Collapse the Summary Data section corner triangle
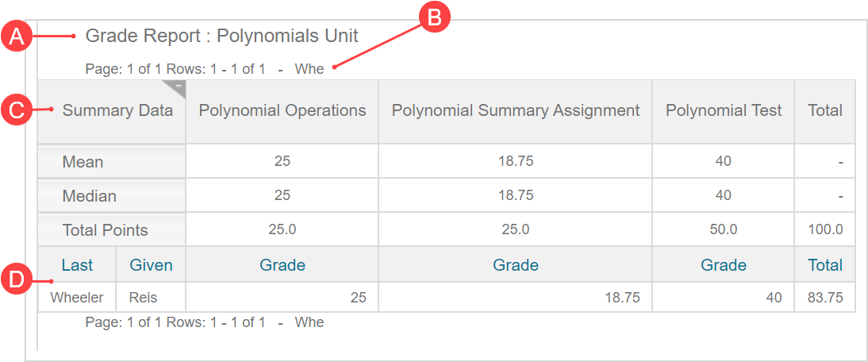 179,86
